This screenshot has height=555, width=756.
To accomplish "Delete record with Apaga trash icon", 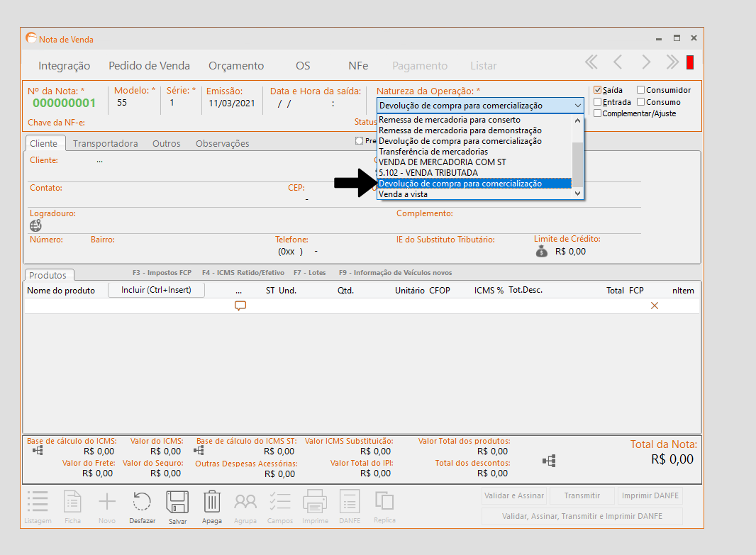I will [211, 502].
